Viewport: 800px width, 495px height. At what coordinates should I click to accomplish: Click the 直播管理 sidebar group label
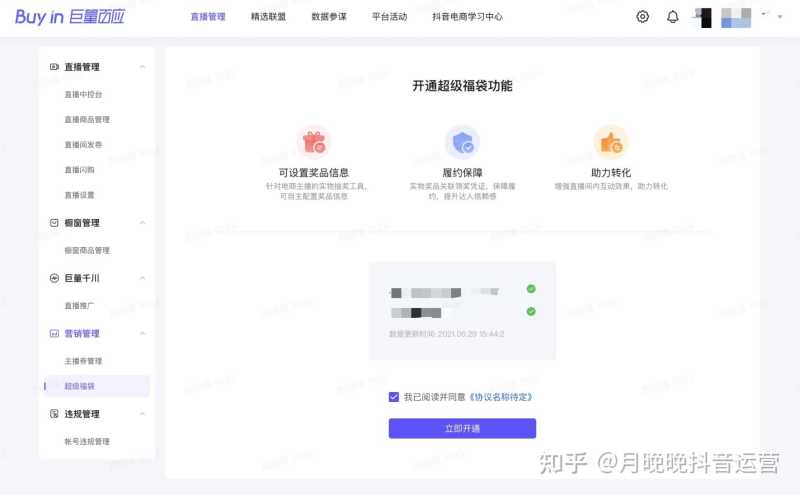[x=82, y=67]
